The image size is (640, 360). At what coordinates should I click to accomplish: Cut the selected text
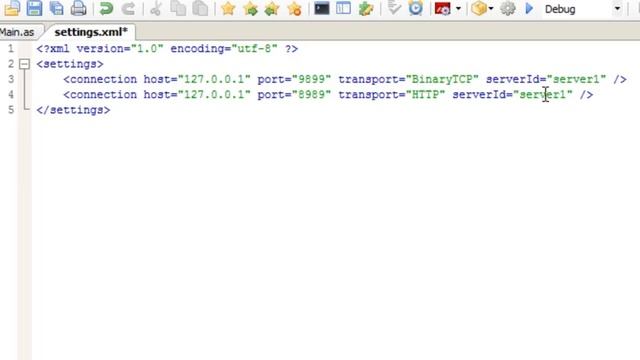[156, 9]
